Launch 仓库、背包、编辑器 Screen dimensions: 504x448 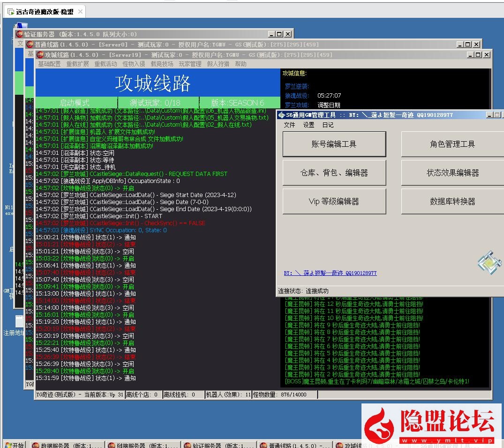(334, 173)
